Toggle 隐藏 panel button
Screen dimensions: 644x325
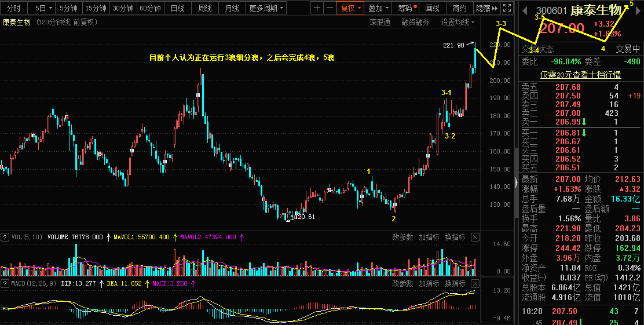coord(486,8)
